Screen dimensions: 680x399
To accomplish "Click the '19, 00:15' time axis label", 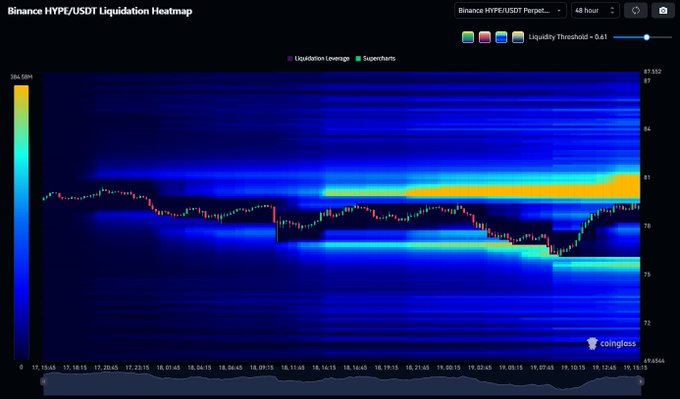I will click(449, 368).
